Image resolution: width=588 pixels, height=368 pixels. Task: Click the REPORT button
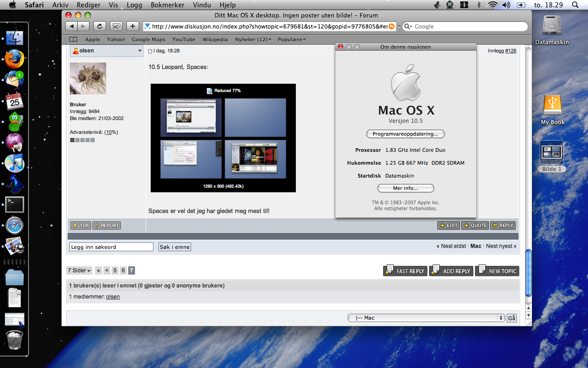point(107,225)
